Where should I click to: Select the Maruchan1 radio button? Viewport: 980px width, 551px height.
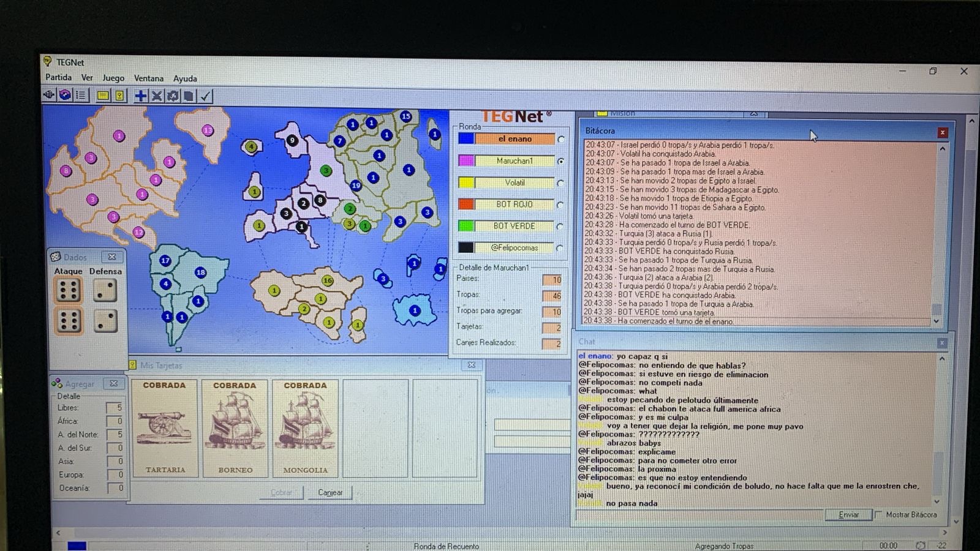pyautogui.click(x=560, y=162)
